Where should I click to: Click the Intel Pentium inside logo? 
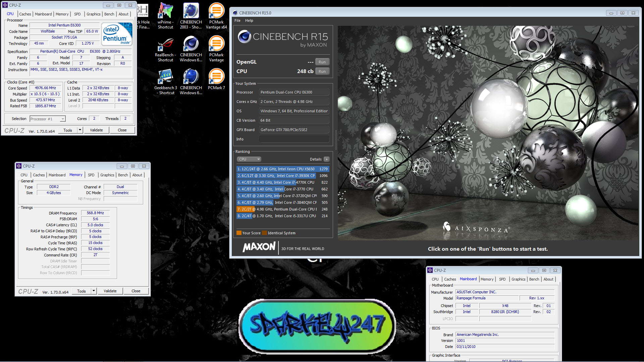coord(117,34)
